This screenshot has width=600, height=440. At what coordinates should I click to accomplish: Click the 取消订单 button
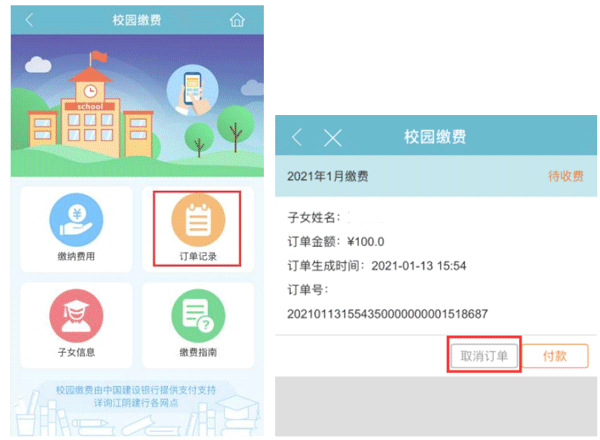484,356
